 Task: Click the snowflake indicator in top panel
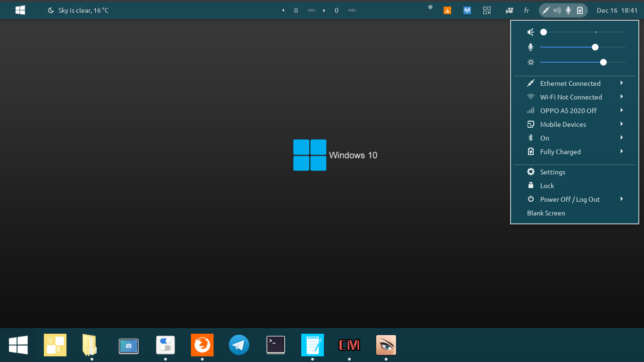430,7
